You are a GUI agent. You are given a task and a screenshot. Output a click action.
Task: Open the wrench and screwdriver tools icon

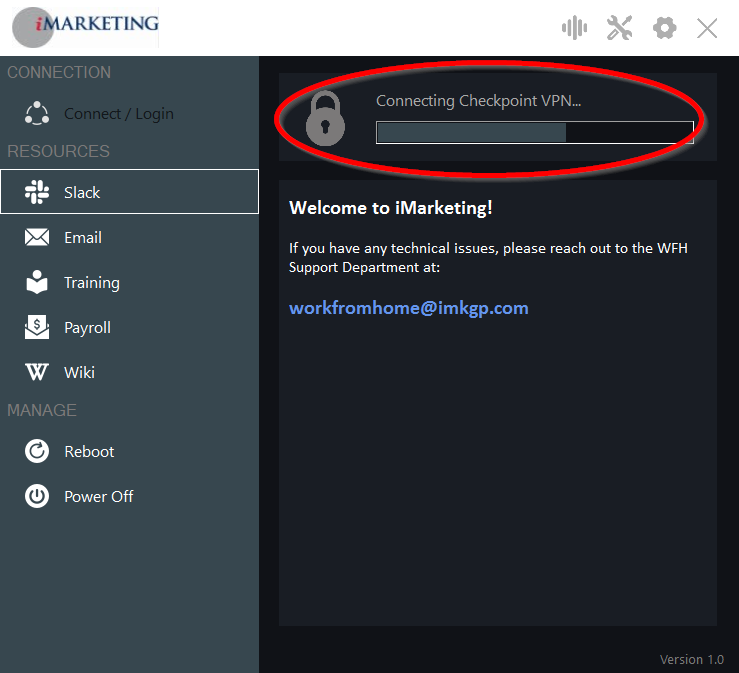(x=620, y=28)
